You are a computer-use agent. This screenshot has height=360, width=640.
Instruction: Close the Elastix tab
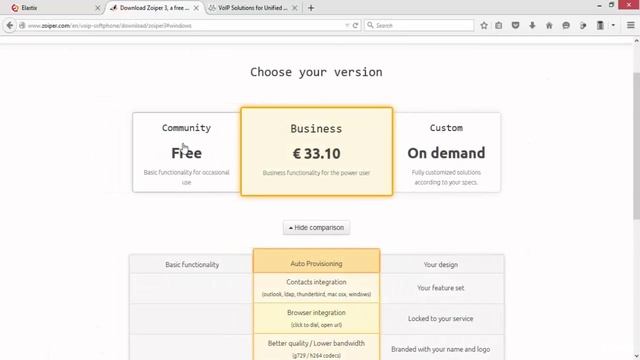(x=98, y=8)
